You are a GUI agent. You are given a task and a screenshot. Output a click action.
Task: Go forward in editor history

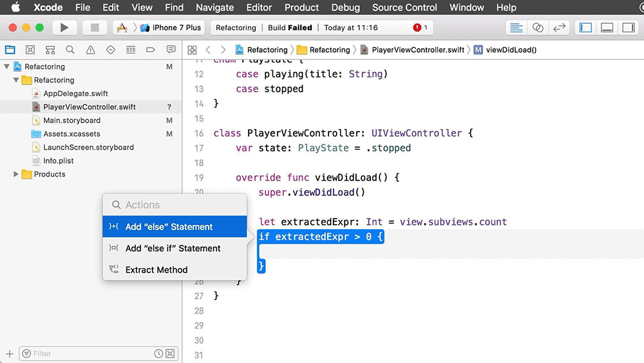pos(223,50)
